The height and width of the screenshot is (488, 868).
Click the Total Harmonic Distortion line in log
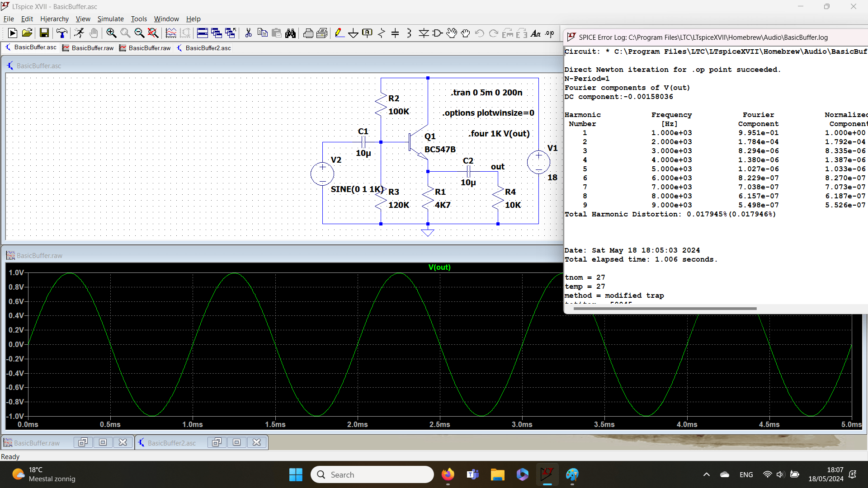(670, 214)
